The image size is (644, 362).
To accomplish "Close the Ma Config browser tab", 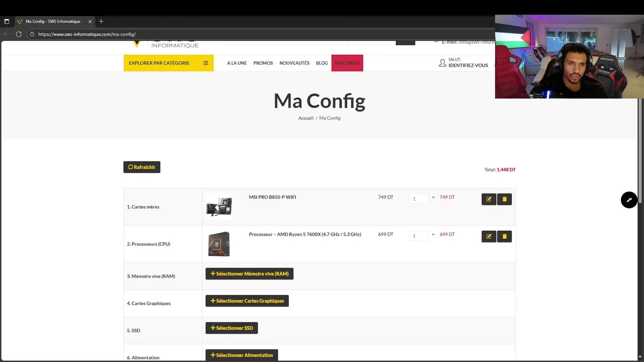I will [x=90, y=22].
